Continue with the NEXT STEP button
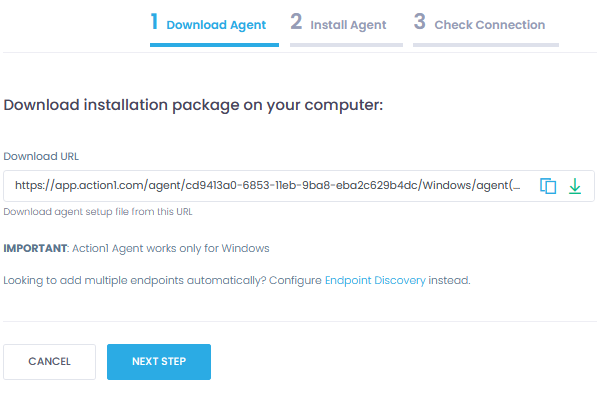 point(159,362)
